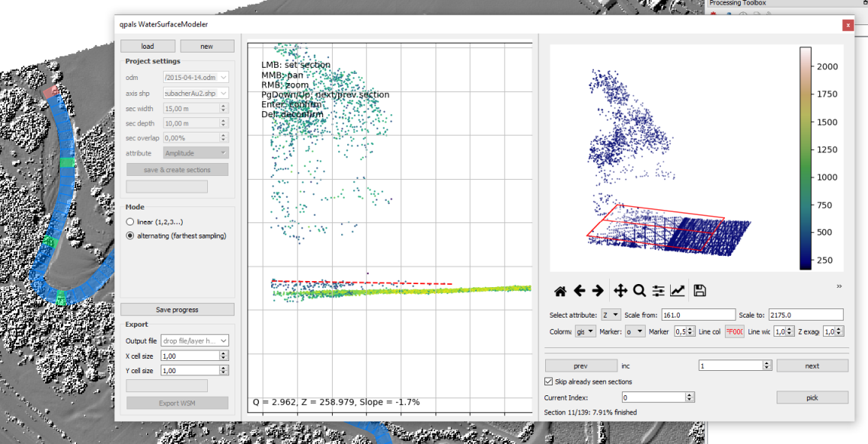
Task: Click the Scale from input field
Action: pyautogui.click(x=697, y=315)
